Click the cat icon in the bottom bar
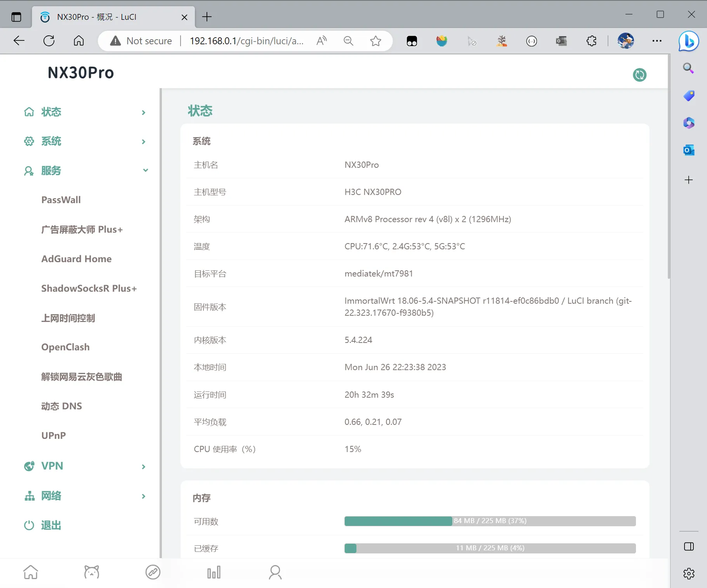 (x=92, y=572)
